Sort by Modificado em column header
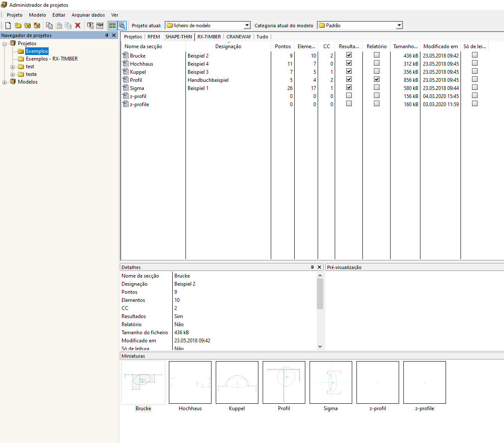The width and height of the screenshot is (504, 443). tap(440, 46)
